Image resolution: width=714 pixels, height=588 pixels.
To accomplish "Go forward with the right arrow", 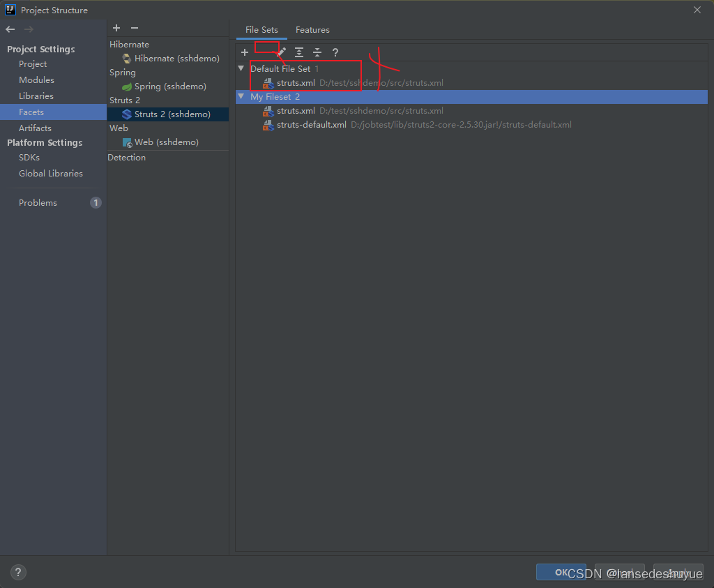I will point(29,29).
